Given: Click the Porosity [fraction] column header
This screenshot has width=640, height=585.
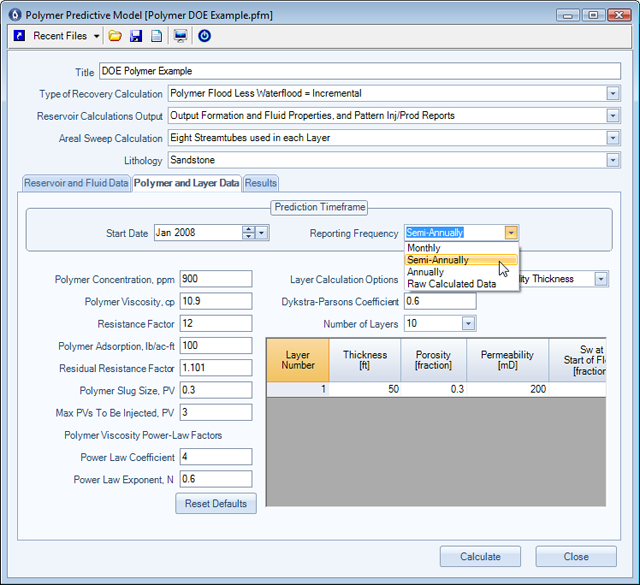Looking at the screenshot, I should [x=433, y=360].
